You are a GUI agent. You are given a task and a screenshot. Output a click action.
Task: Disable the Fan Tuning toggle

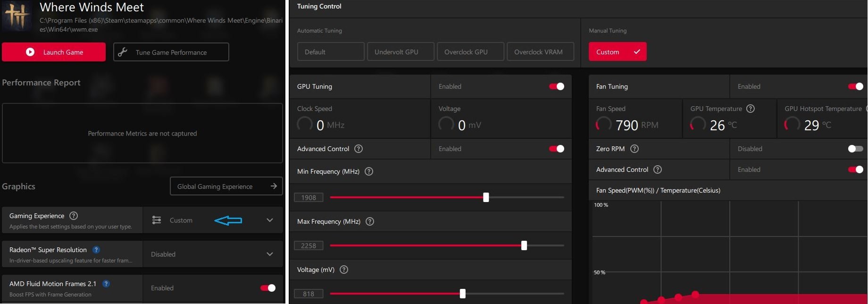click(x=856, y=86)
